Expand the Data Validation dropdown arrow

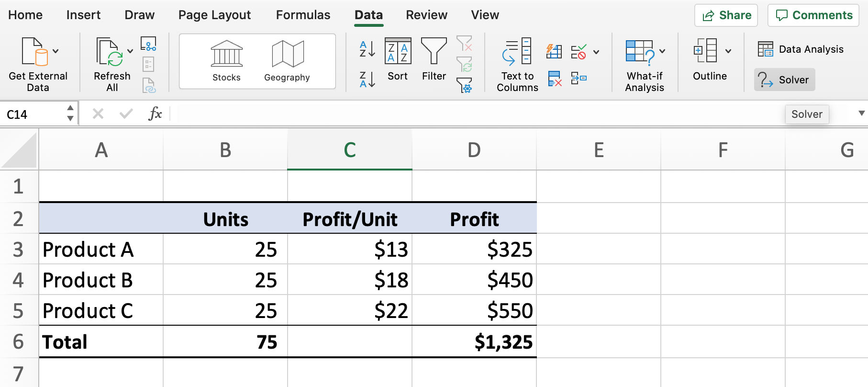click(596, 52)
